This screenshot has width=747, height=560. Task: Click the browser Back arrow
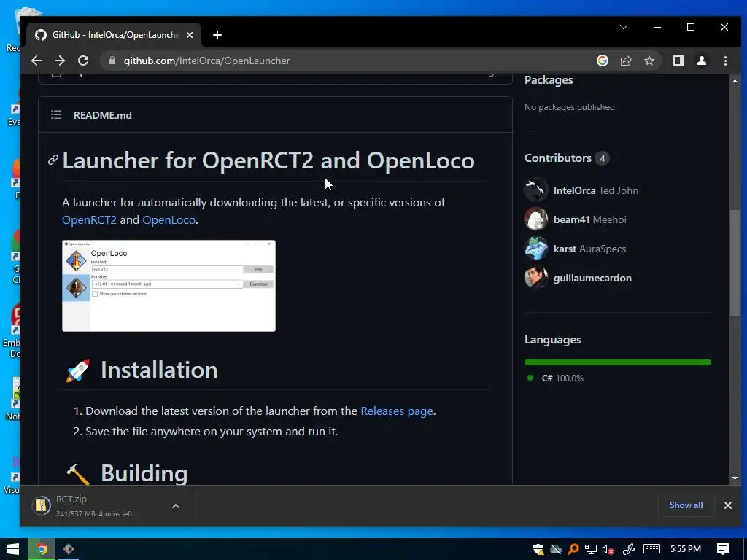(36, 61)
